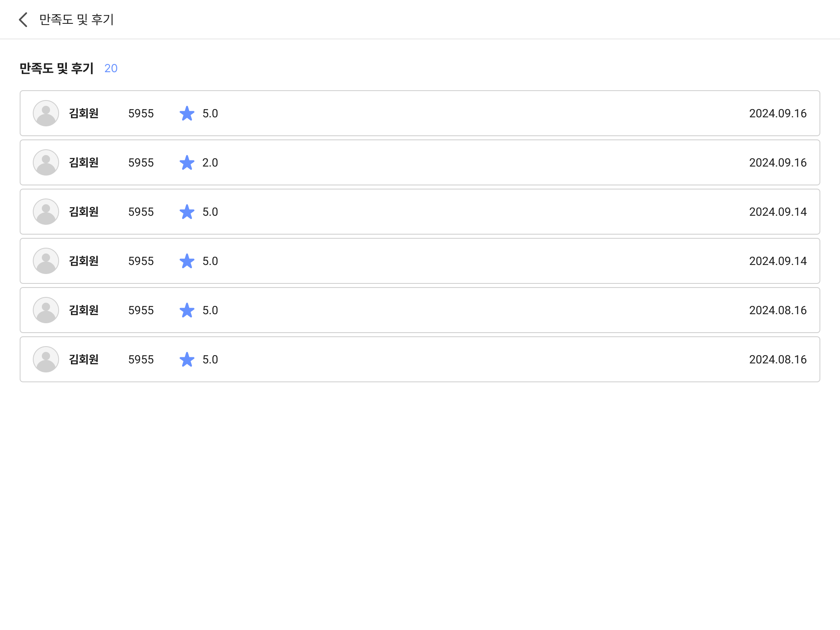This screenshot has height=630, width=840.
Task: Open the first review card dated 2024.09.16
Action: tap(420, 113)
